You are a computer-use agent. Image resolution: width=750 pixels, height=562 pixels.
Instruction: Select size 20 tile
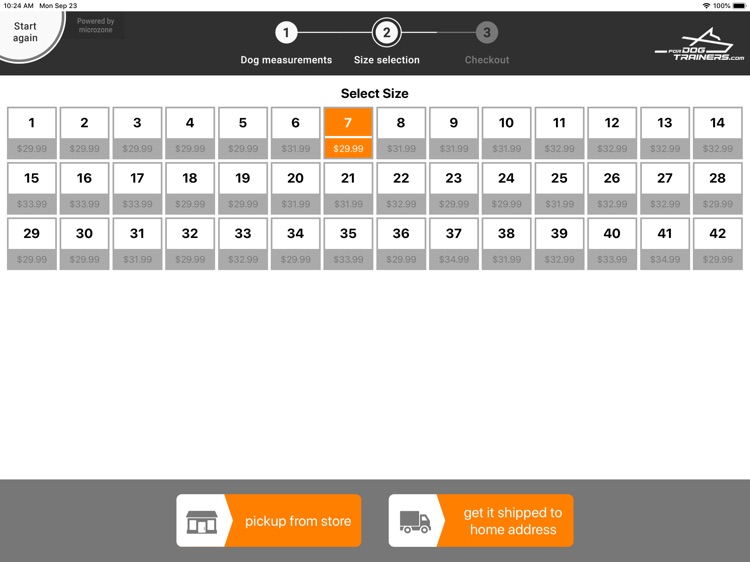tap(296, 188)
